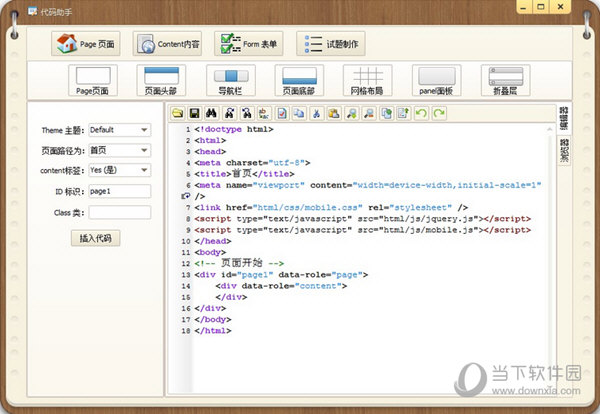
Task: Click the meta name="viewport" line
Action: click(x=368, y=185)
